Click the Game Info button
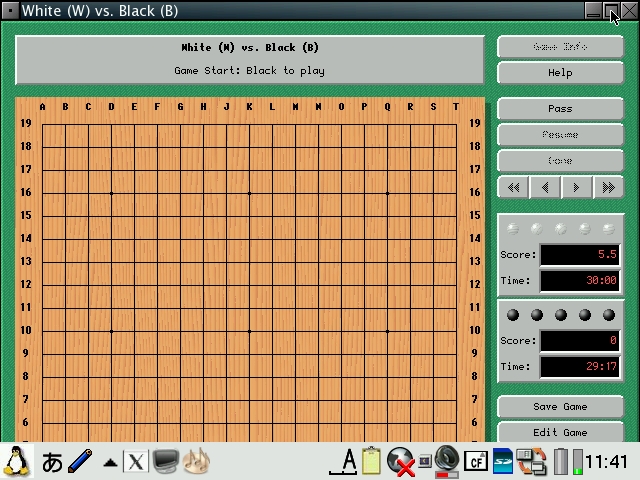The image size is (640, 480). tap(560, 47)
